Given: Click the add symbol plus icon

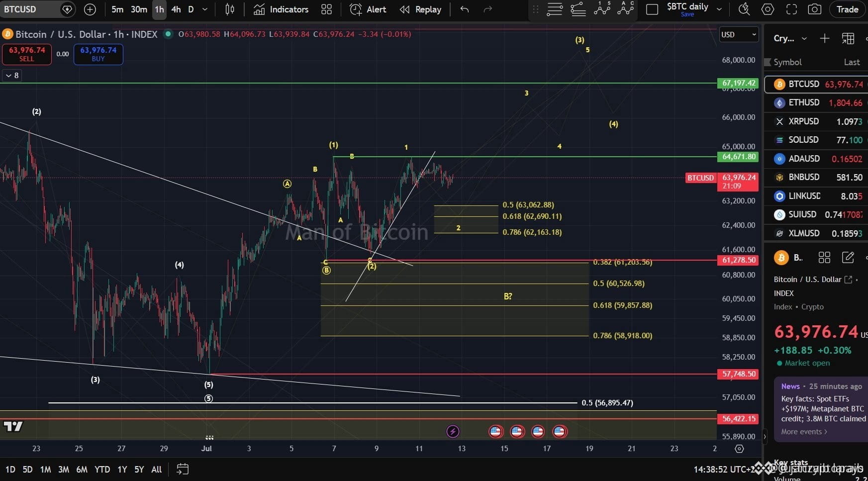Looking at the screenshot, I should pyautogui.click(x=90, y=9).
